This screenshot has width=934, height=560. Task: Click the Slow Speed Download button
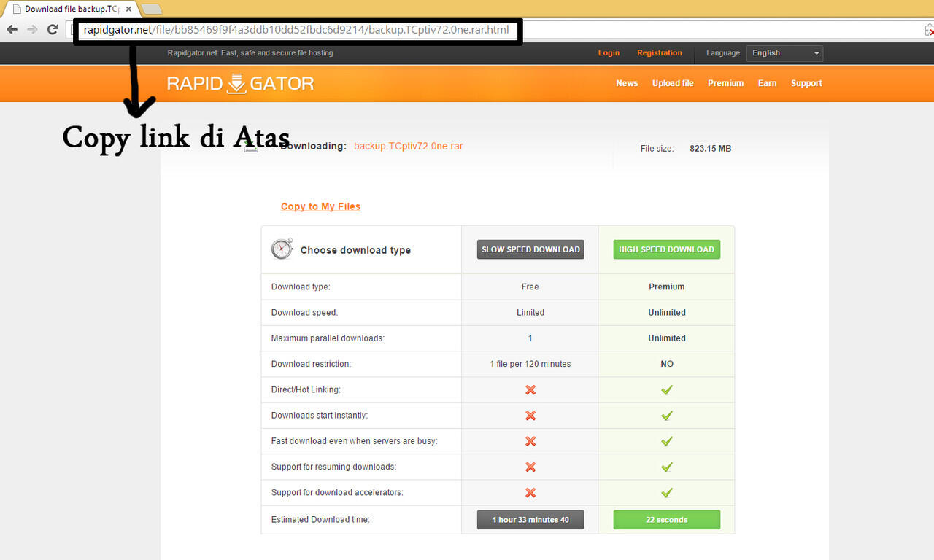530,249
